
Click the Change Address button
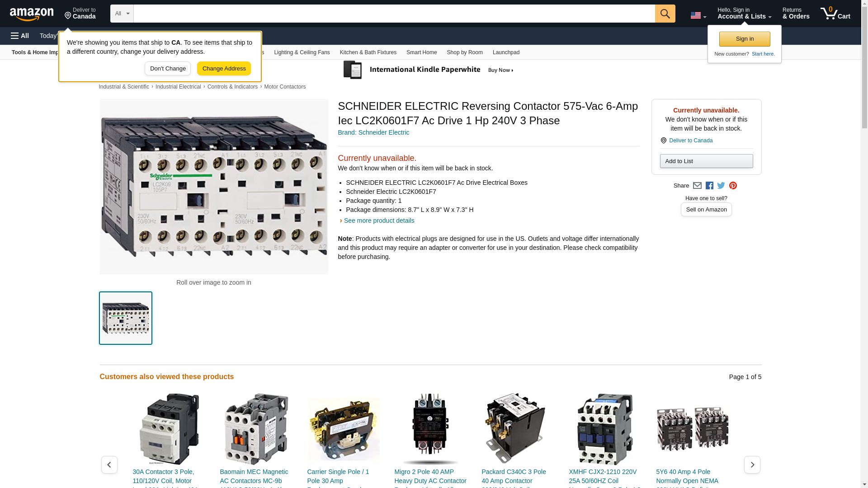coord(224,69)
